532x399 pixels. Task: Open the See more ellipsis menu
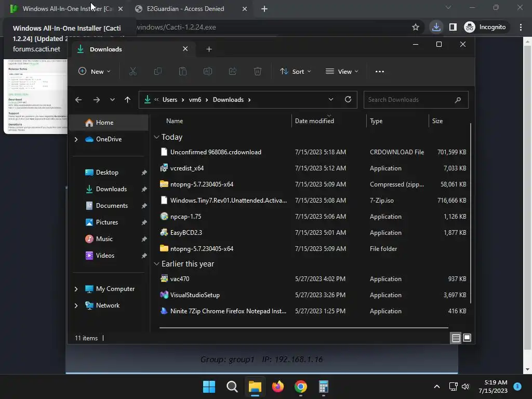click(x=380, y=72)
